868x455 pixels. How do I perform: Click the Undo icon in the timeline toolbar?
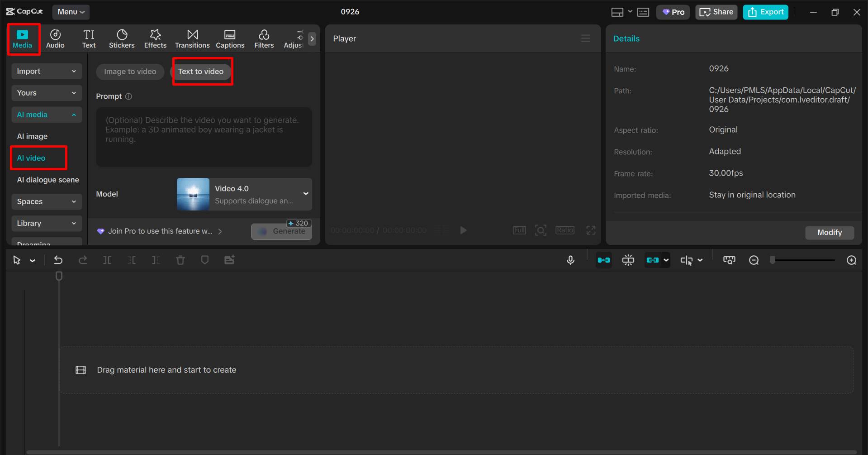click(58, 260)
